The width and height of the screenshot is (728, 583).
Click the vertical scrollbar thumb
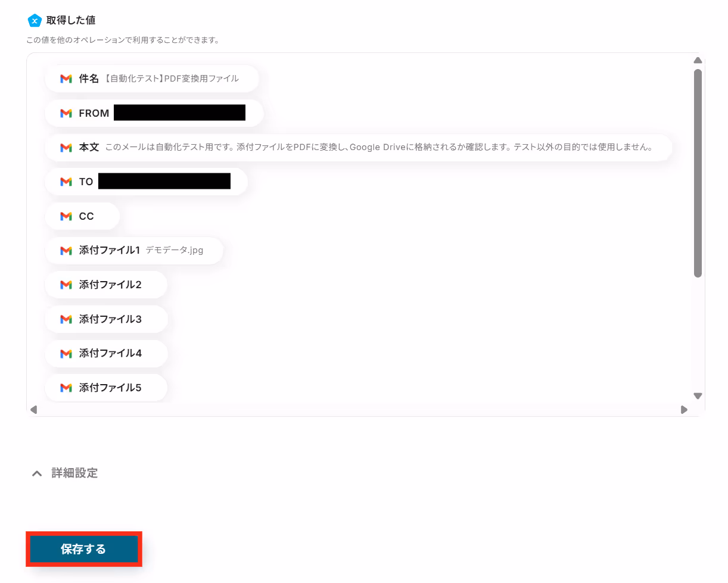tap(698, 173)
